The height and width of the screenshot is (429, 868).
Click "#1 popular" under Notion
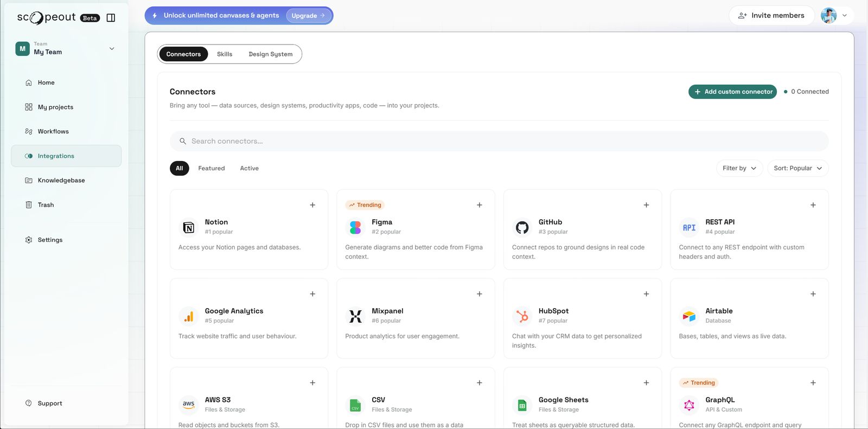(x=219, y=232)
